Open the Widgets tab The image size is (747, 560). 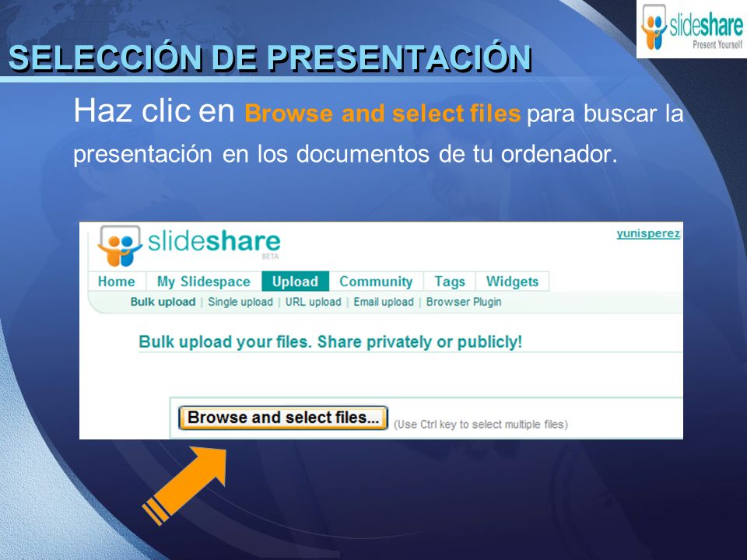[512, 282]
